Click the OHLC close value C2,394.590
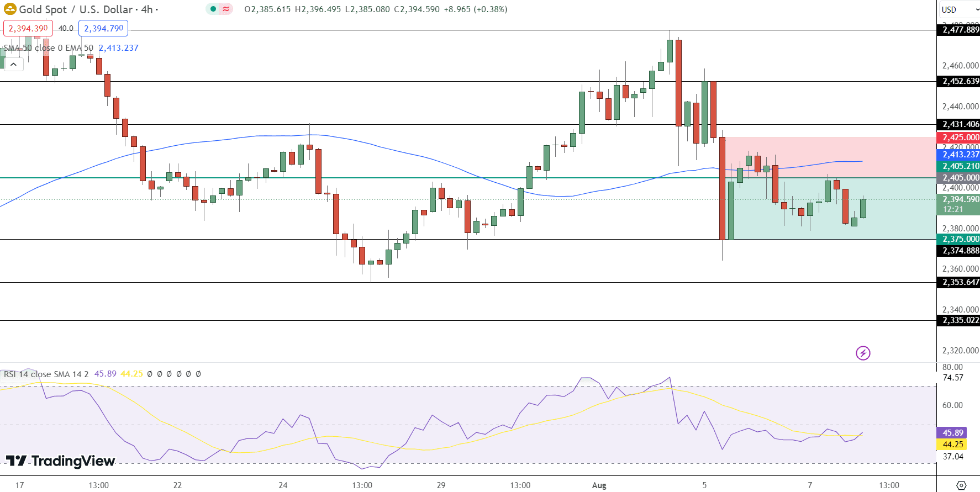 pyautogui.click(x=417, y=9)
